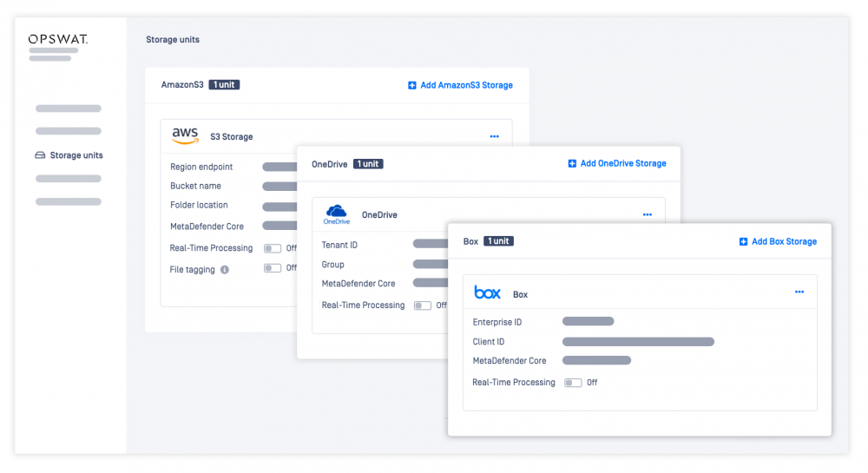Click the Box logo
This screenshot has height=473, width=868.
coord(487,292)
